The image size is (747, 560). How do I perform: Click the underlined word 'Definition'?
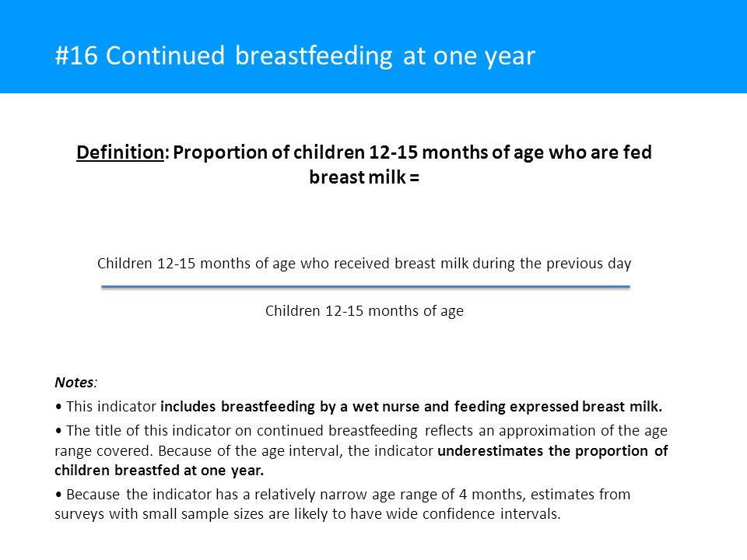point(120,152)
